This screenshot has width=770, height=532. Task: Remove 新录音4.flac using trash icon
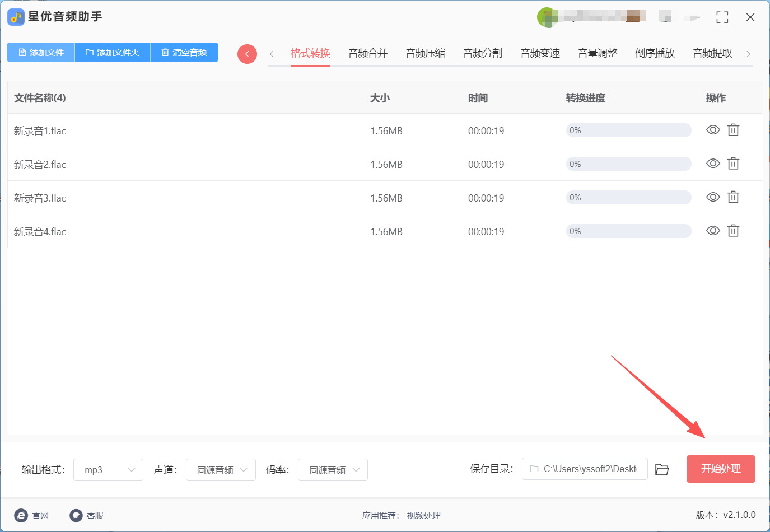coord(733,231)
